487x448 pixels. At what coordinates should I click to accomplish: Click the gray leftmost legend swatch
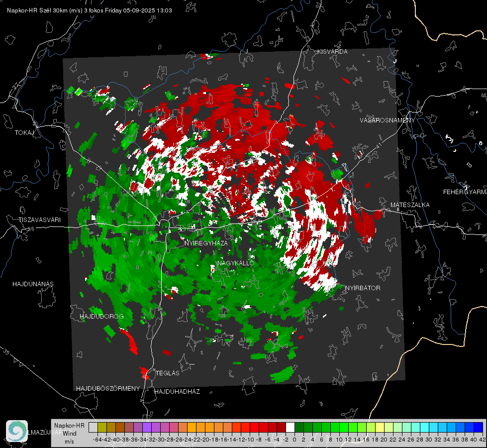coord(93,428)
